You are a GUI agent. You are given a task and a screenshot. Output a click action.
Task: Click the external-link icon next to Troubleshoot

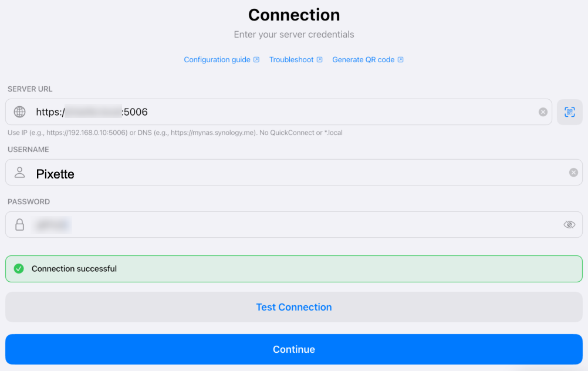[319, 59]
